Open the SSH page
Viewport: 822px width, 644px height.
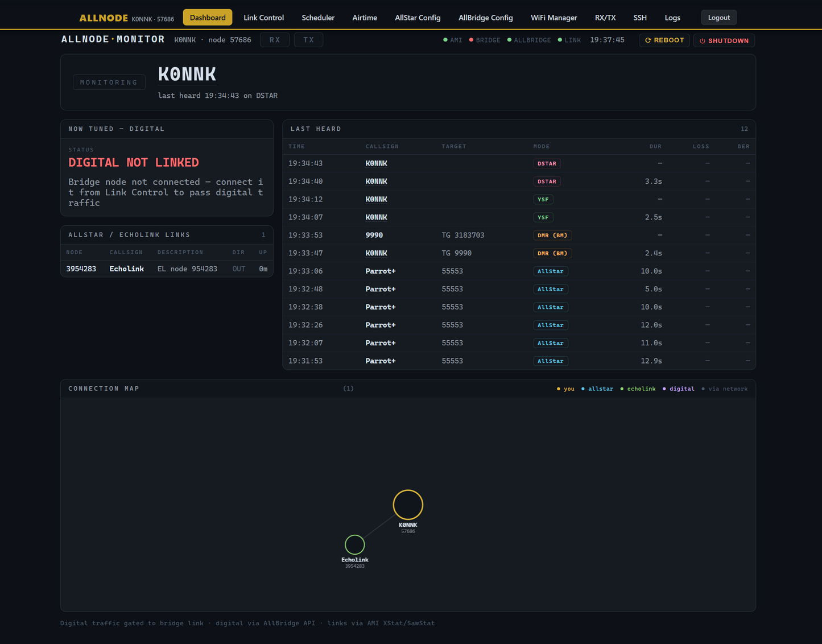(x=640, y=18)
